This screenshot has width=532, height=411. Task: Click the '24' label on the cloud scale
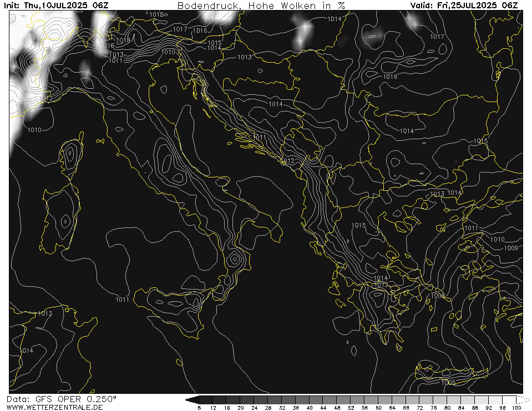pos(255,408)
